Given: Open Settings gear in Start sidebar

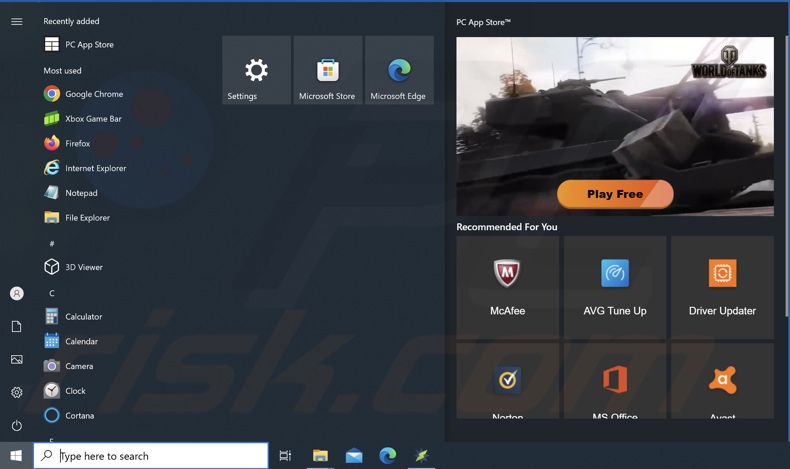Looking at the screenshot, I should 17,392.
